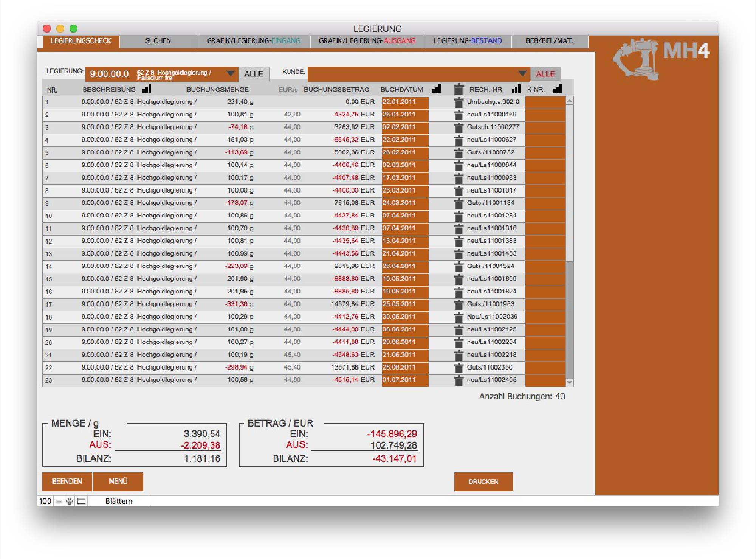Click Buchdatum field 26.01.2011
Image resolution: width=756 pixels, height=559 pixels.
coord(404,115)
